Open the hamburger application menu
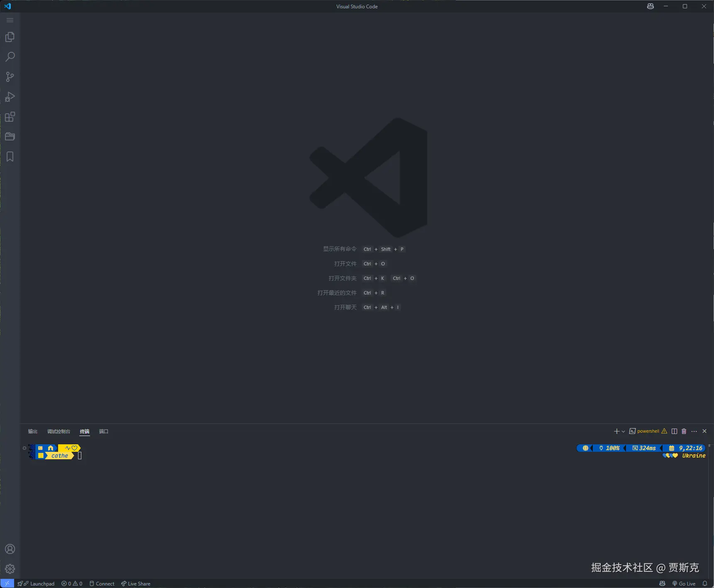This screenshot has width=714, height=588. 10,20
